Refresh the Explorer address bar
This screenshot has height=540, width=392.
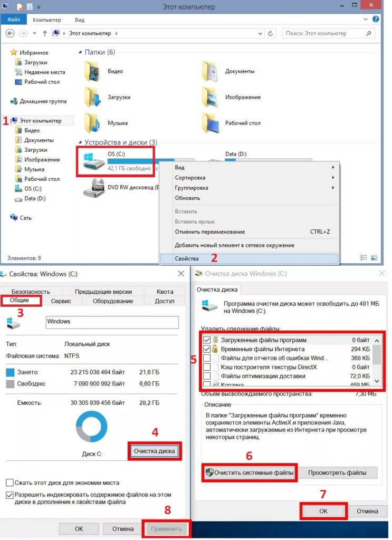pos(271,33)
